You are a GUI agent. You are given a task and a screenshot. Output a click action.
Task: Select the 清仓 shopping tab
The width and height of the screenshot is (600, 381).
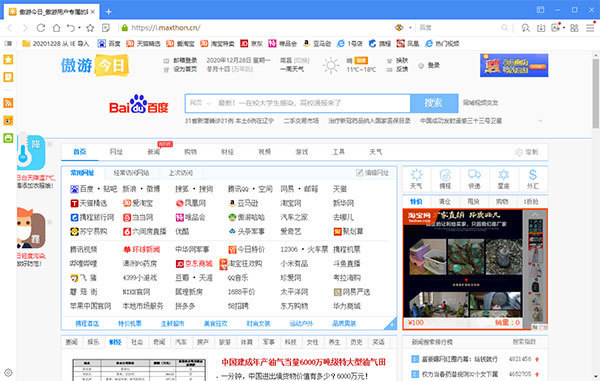tap(445, 201)
